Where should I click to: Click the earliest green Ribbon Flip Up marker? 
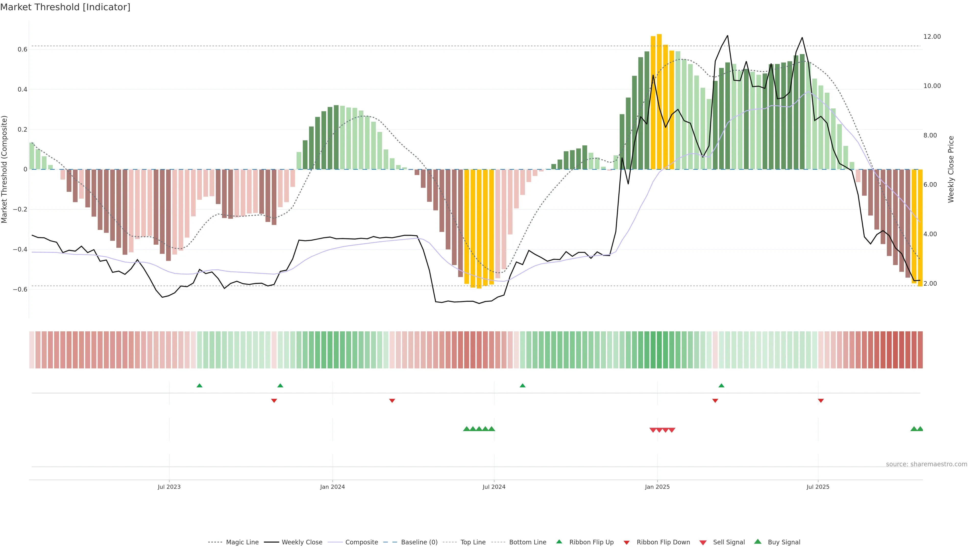pyautogui.click(x=199, y=386)
